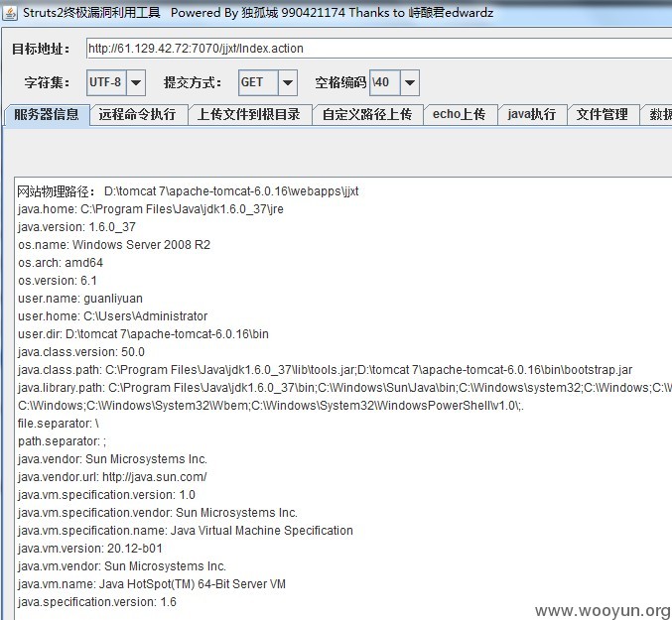Click the java.class.version: 50.0 line
This screenshot has width=672, height=620.
point(81,352)
